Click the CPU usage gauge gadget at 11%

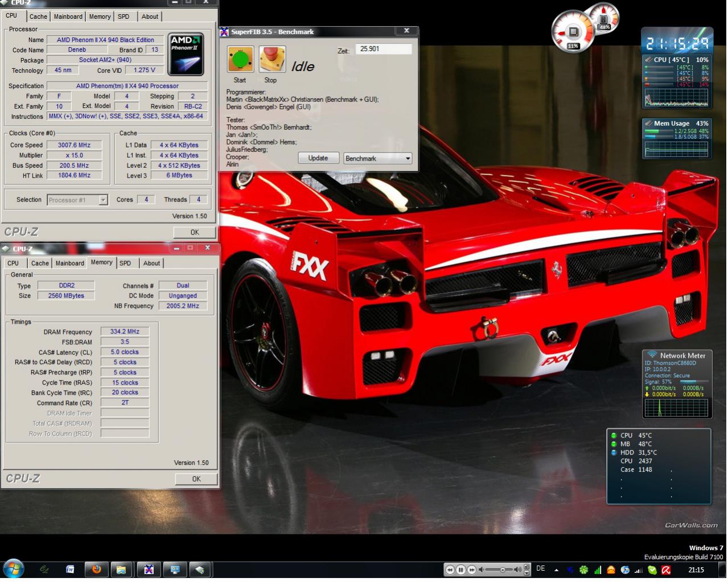573,31
